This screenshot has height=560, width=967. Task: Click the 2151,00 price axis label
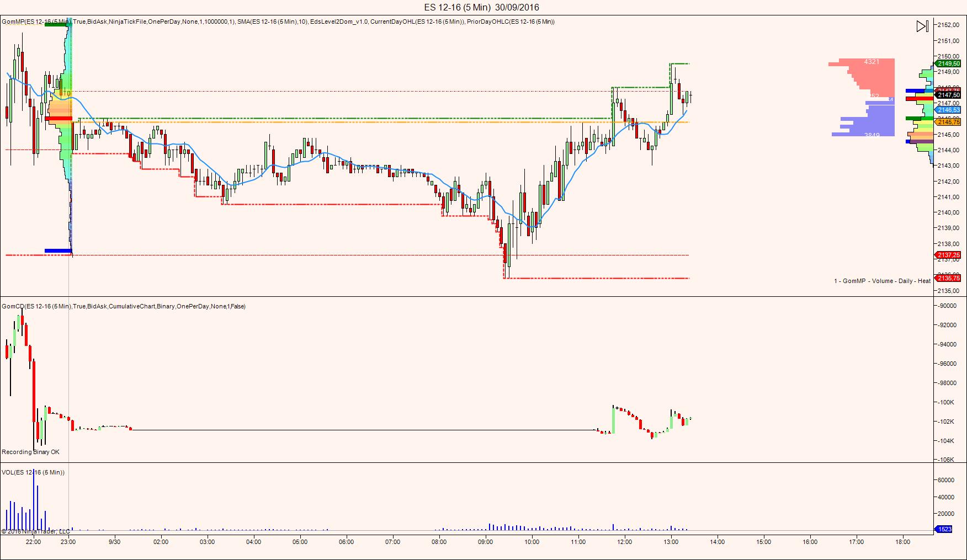point(948,41)
